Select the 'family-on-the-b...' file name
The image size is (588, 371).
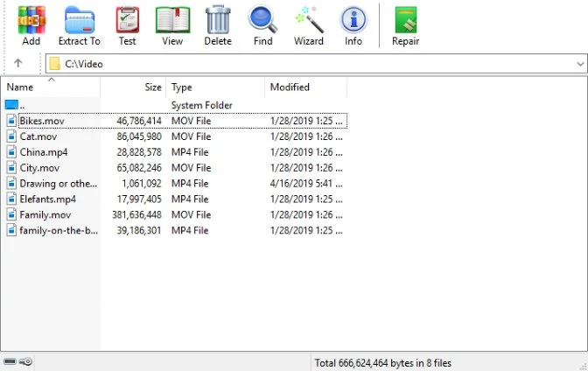click(59, 230)
